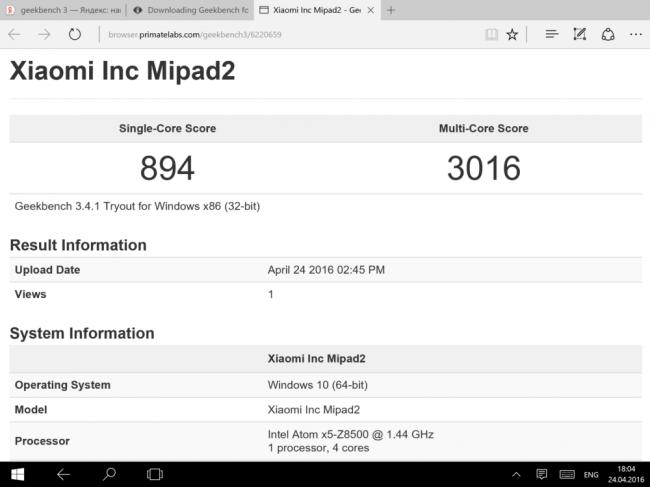Open the More actions ellipsis menu
The height and width of the screenshot is (487, 650).
636,34
